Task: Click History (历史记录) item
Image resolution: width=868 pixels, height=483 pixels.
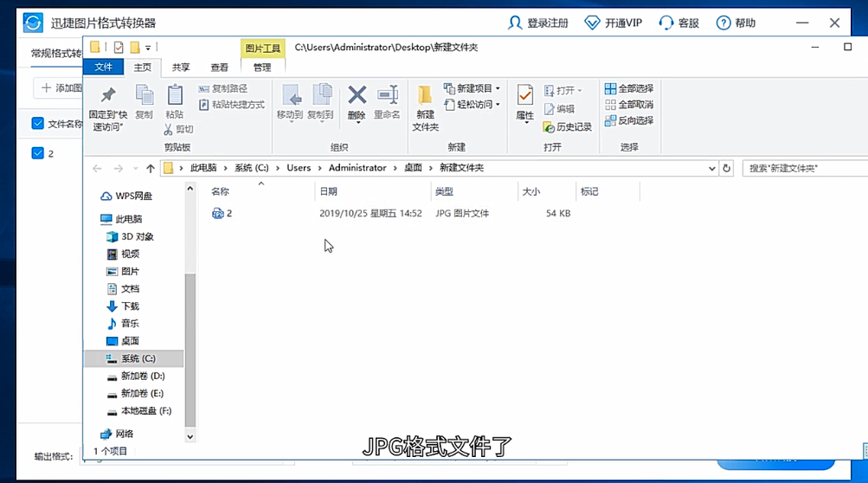Action: click(x=568, y=127)
